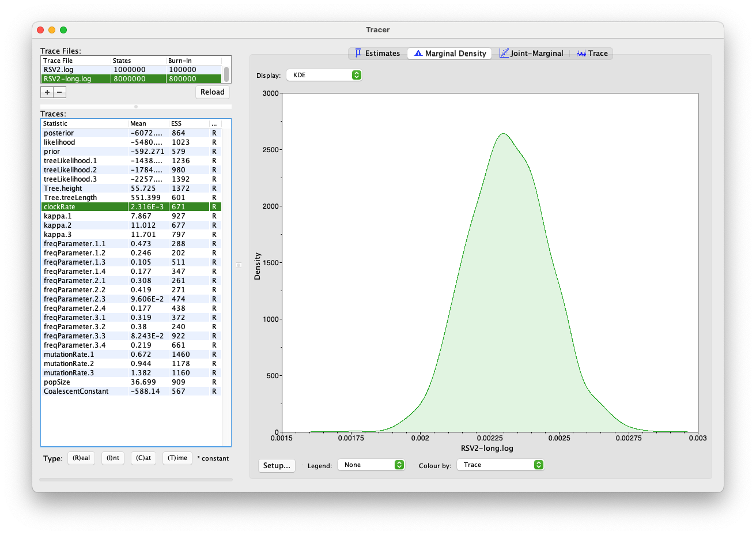The image size is (756, 535).
Task: Select freqParameter.1.1 row
Action: pos(131,243)
